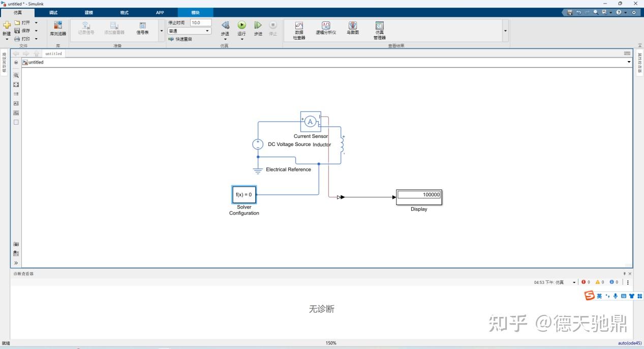Open the Library Browser
The height and width of the screenshot is (349, 644).
57,26
